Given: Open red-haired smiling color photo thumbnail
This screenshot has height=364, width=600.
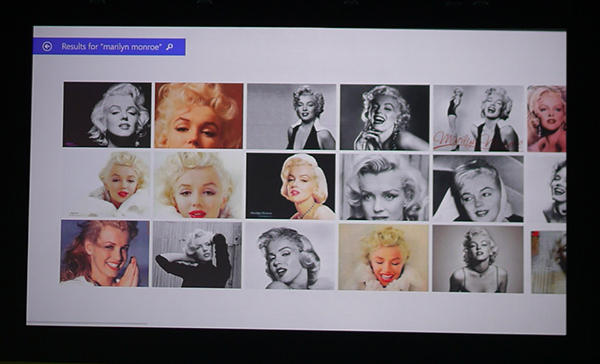Looking at the screenshot, I should (x=105, y=253).
